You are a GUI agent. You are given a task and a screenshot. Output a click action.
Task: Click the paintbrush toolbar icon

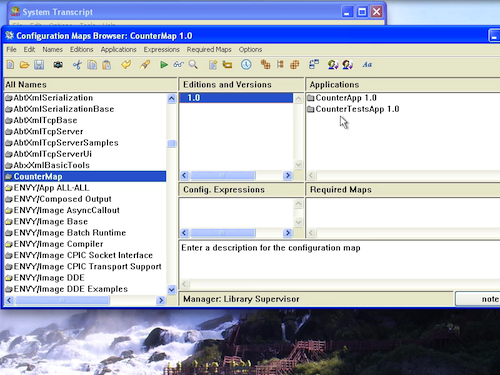[145, 64]
